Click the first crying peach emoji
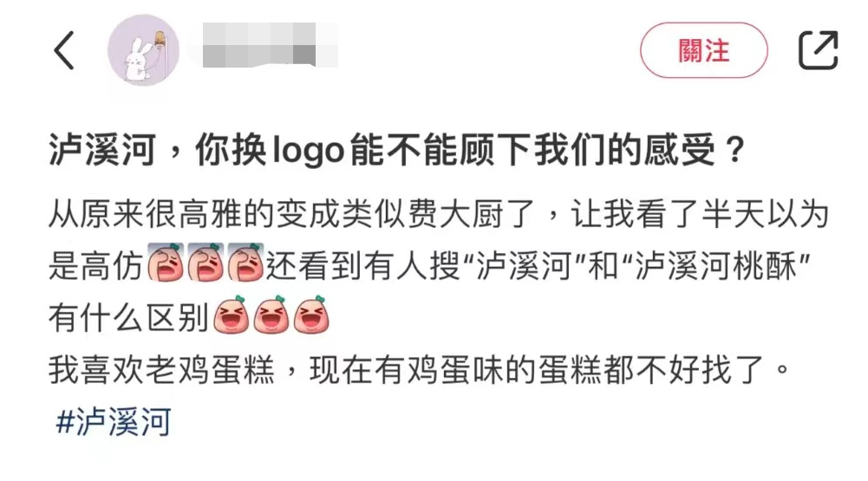The height and width of the screenshot is (481, 868). 165,263
